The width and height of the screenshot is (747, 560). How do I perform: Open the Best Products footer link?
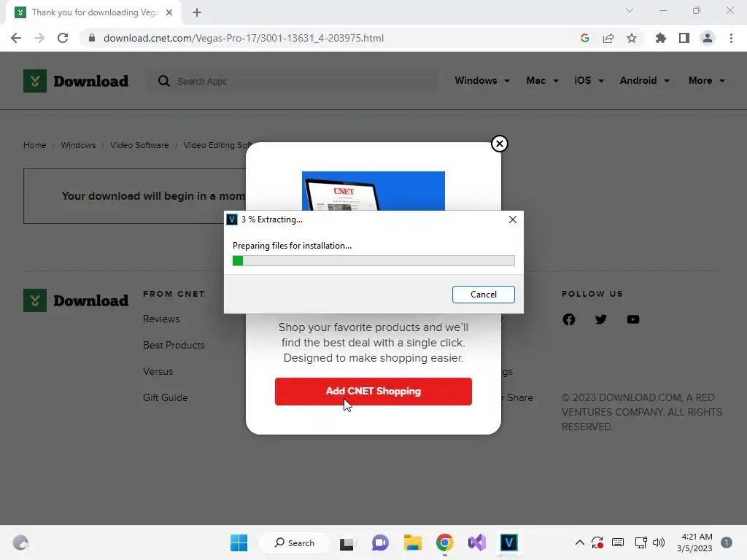click(x=174, y=345)
